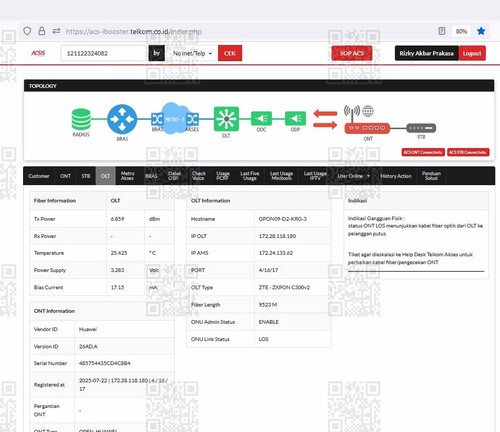Open the Last Five Usage tab
Viewport: 500px width, 432px height.
click(250, 176)
